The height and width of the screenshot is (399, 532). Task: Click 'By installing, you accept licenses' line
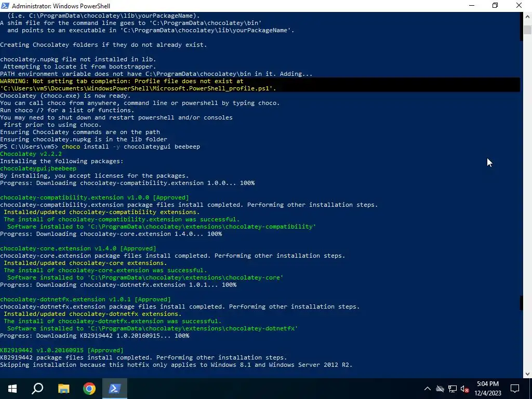tap(95, 176)
